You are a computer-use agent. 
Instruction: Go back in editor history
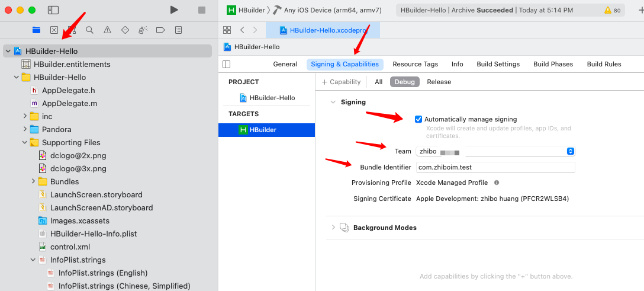tap(242, 30)
